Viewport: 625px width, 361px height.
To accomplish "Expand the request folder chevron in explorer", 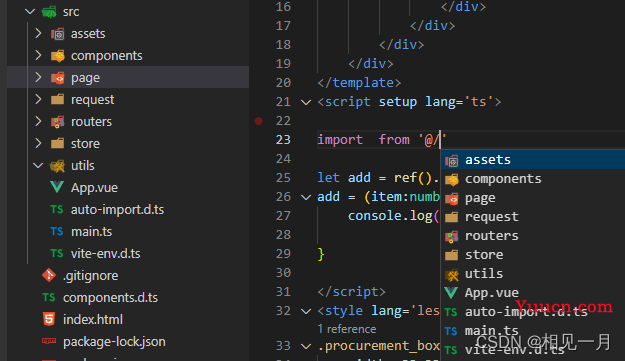I will click(38, 99).
